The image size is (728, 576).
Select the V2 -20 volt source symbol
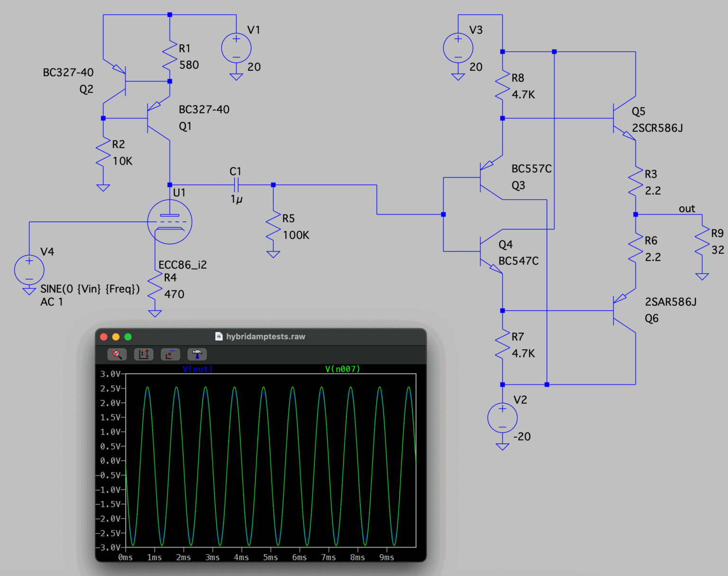coord(502,418)
